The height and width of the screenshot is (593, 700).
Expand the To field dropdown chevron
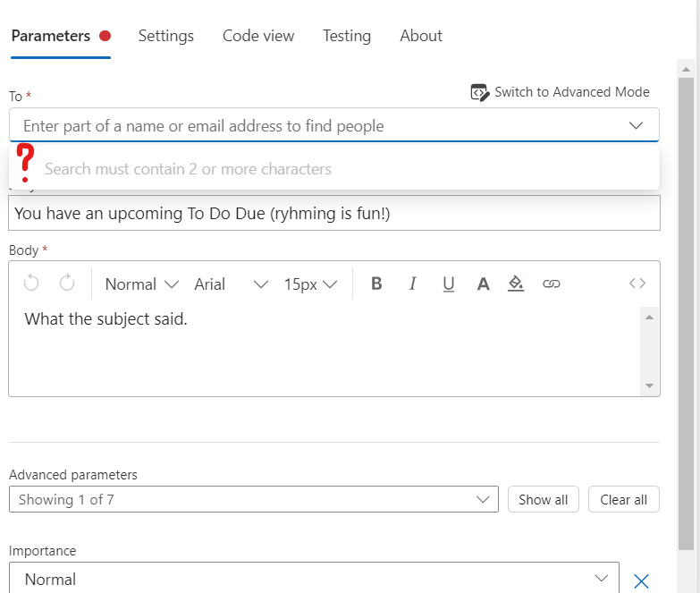point(636,125)
